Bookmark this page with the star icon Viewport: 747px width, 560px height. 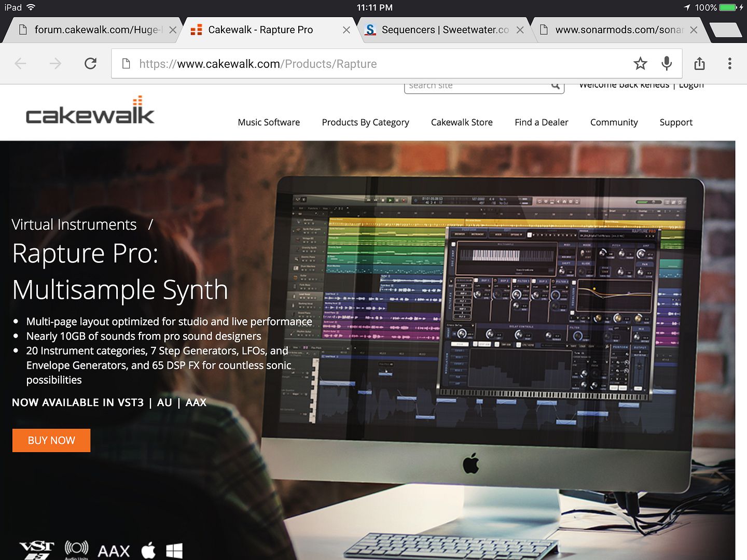[640, 64]
